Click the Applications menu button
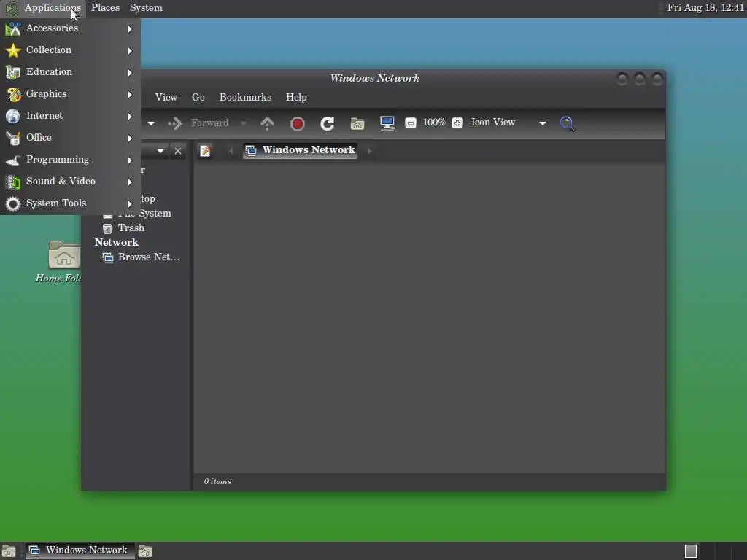 click(x=43, y=7)
